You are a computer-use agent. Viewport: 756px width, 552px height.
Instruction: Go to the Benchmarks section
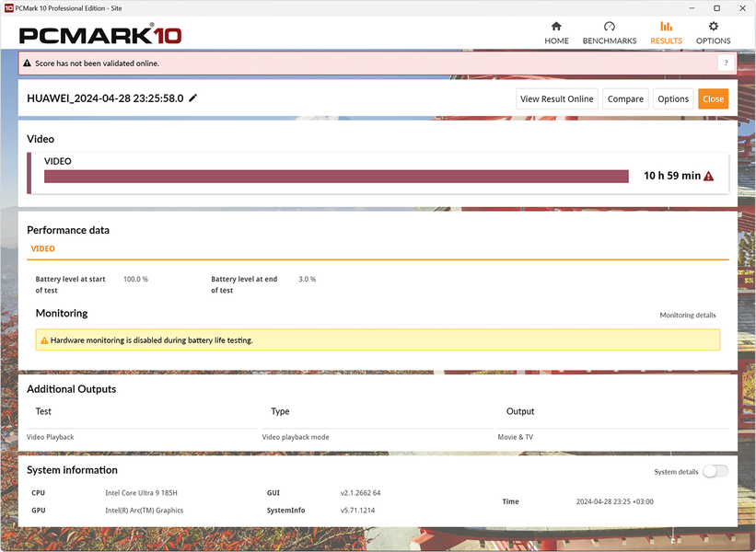click(x=610, y=33)
